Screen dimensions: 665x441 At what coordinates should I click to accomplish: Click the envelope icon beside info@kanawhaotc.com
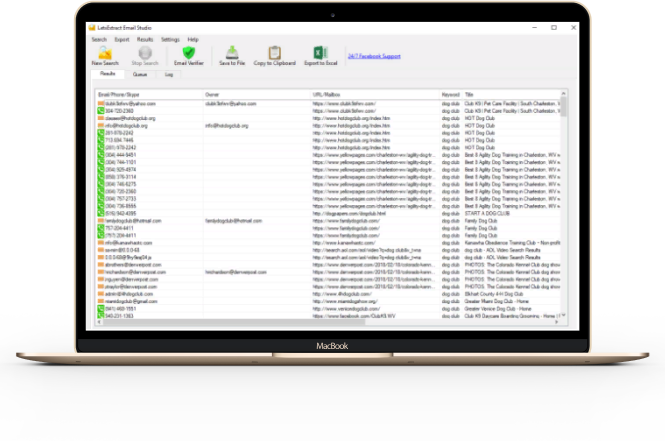click(x=101, y=243)
